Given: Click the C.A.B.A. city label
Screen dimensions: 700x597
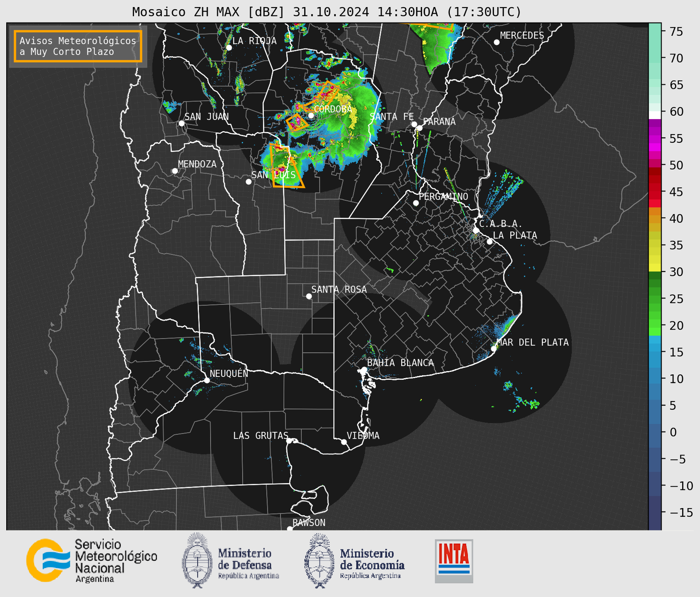Looking at the screenshot, I should (x=501, y=224).
